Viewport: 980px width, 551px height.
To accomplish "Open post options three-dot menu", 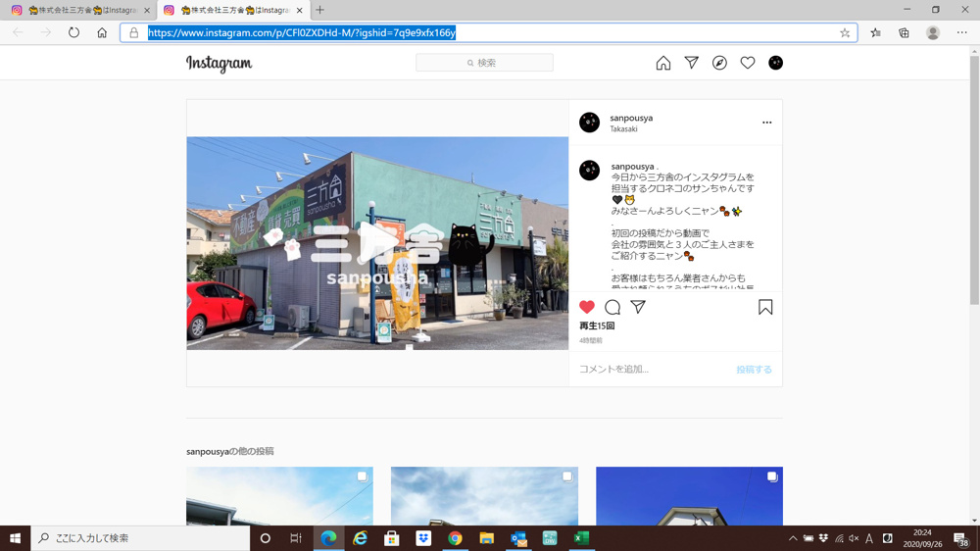I will 767,123.
